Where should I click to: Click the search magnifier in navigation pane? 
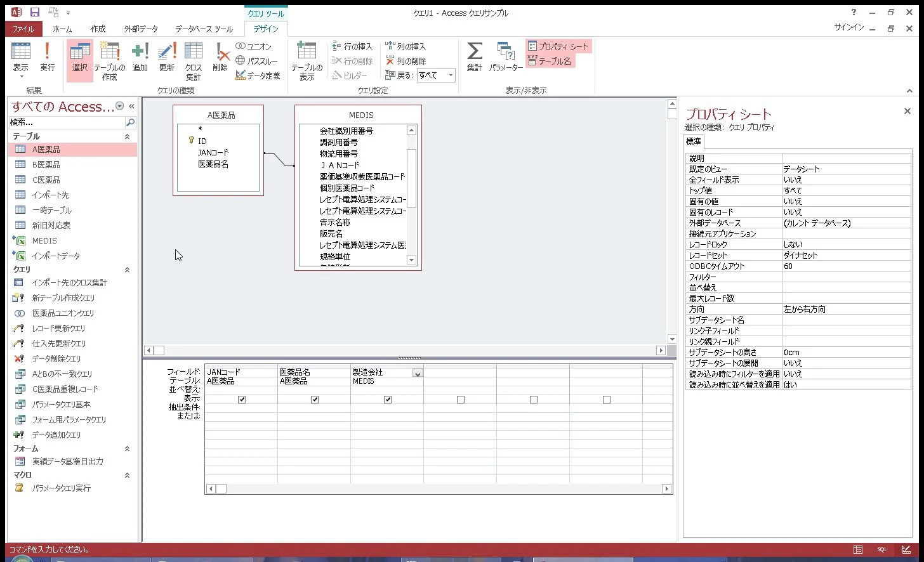tap(131, 122)
